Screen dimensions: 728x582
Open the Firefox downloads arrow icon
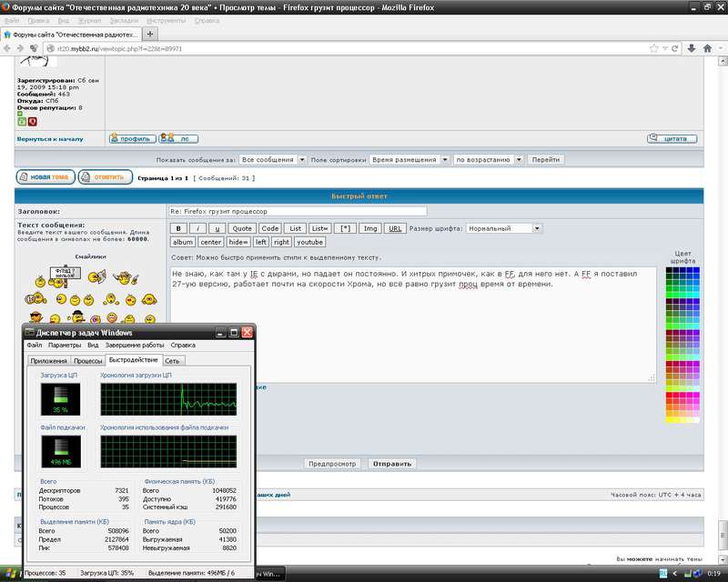(692, 48)
